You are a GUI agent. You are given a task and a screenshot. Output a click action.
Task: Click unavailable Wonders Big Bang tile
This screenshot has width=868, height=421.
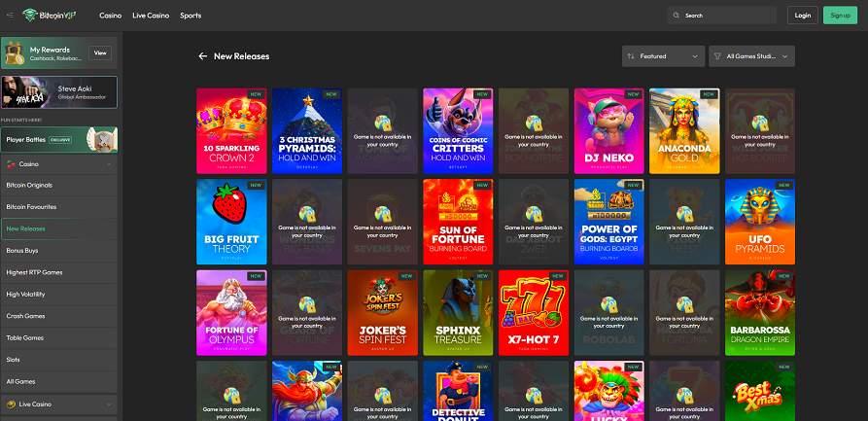click(307, 222)
